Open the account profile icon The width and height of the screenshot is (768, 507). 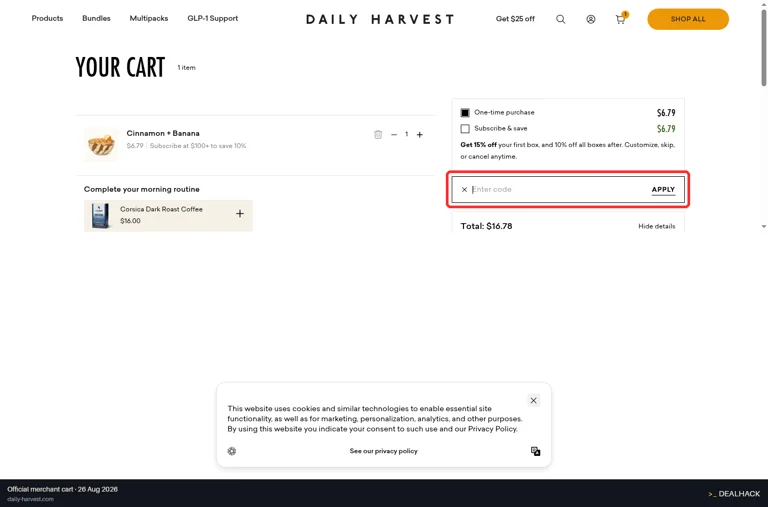591,19
